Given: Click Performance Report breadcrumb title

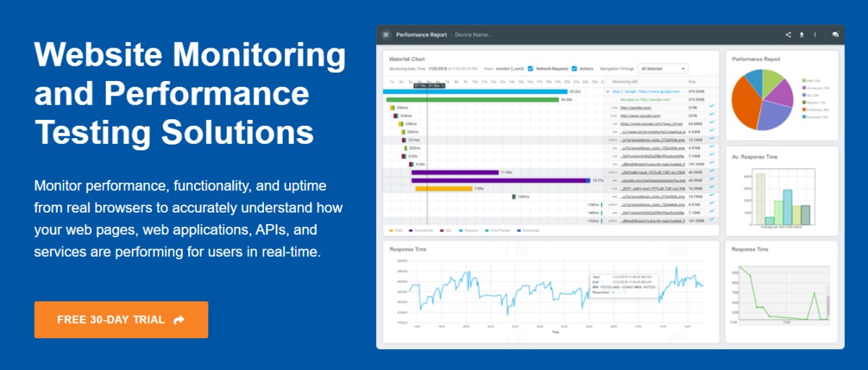Looking at the screenshot, I should click(x=422, y=34).
